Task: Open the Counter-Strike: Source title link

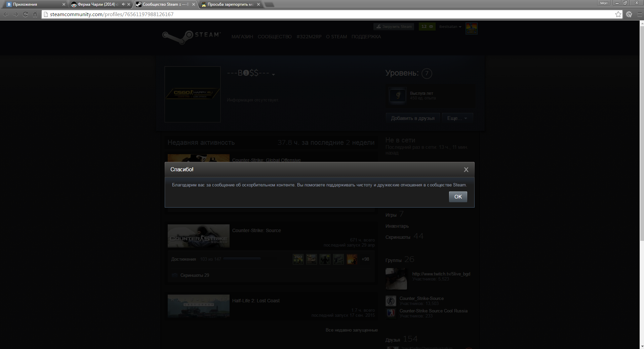Action: pos(256,230)
